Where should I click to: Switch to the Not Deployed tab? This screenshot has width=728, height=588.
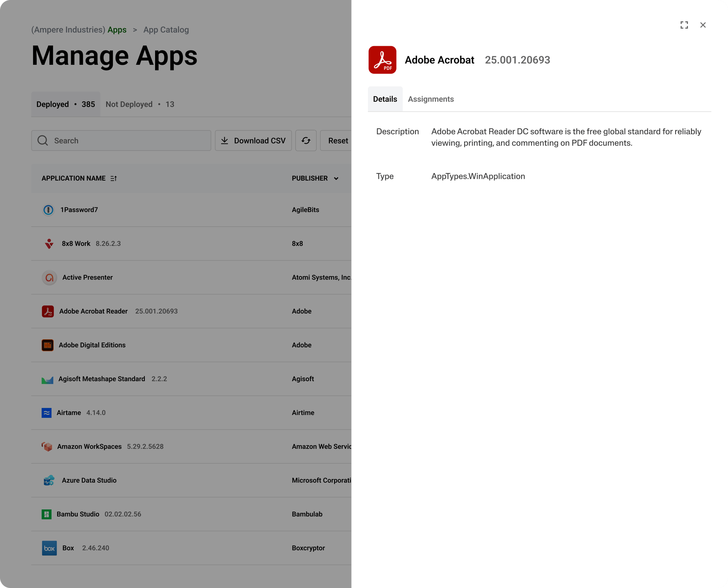click(129, 104)
